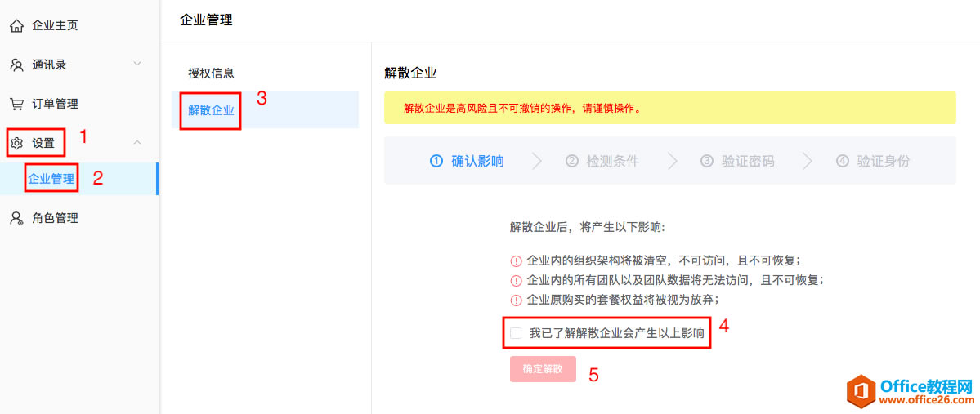
Task: Click step 4 验证身份
Action: [873, 161]
